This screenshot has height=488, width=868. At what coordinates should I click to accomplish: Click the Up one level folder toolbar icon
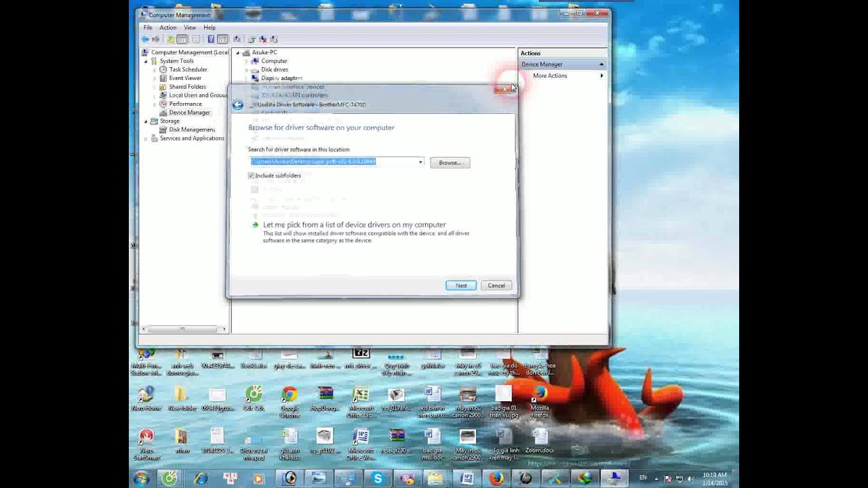pos(170,39)
